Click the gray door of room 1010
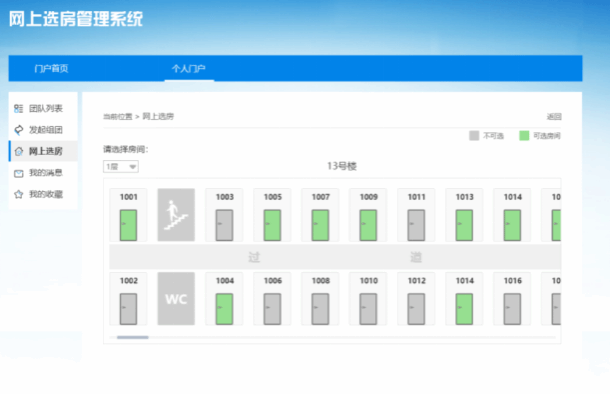This screenshot has width=610, height=394. tap(368, 309)
